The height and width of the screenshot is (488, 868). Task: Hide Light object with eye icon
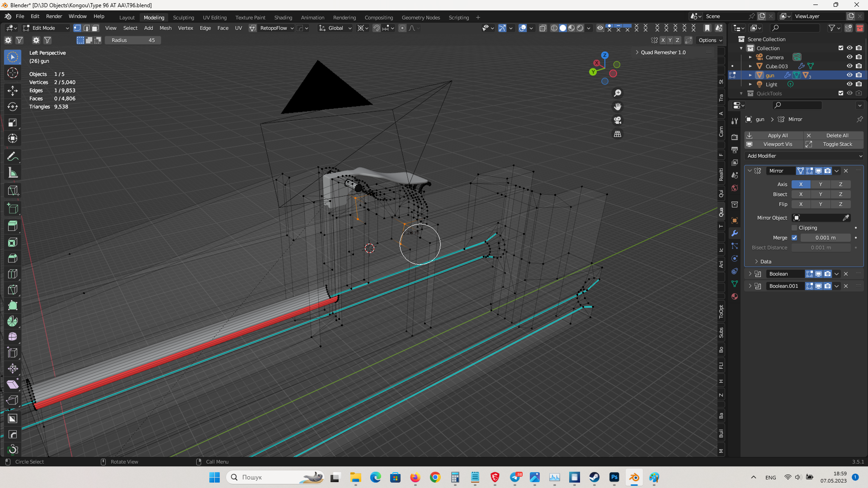[x=849, y=84]
